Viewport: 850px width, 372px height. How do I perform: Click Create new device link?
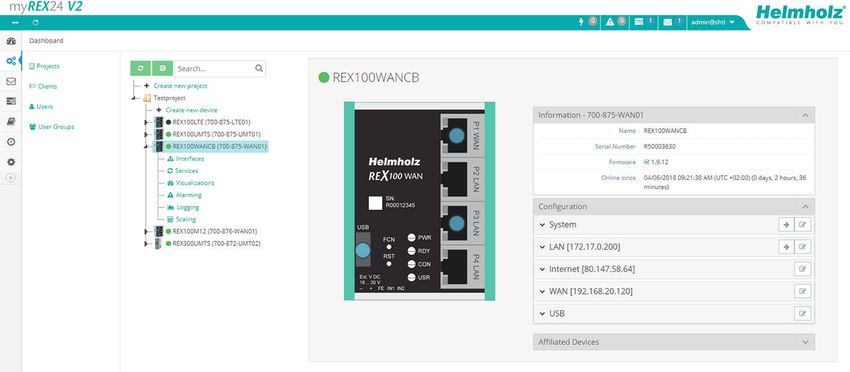click(x=191, y=110)
